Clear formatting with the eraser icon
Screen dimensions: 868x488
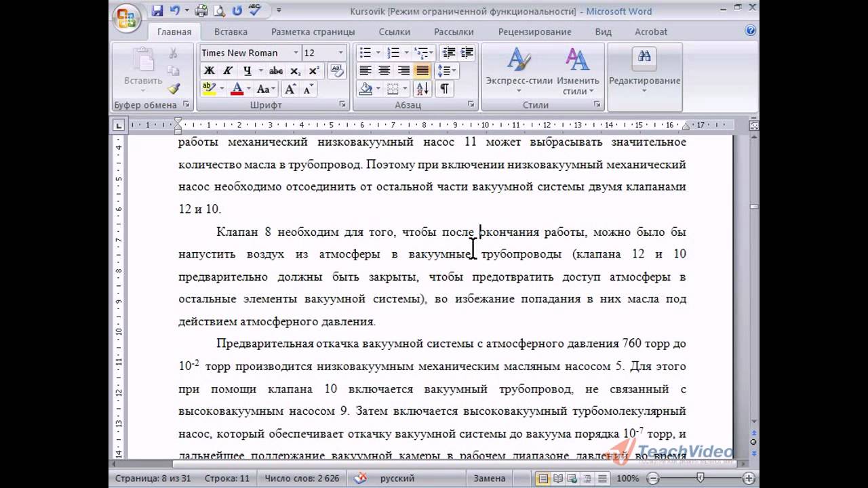coord(336,70)
